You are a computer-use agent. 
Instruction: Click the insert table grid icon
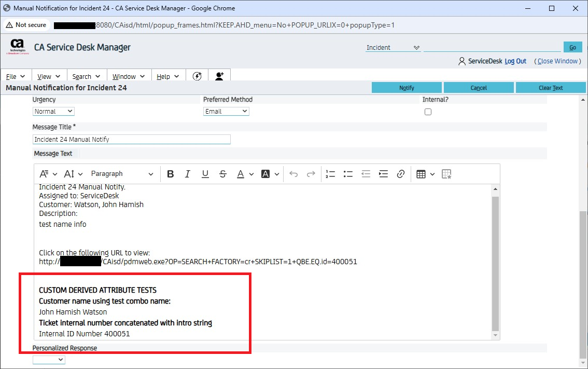(x=421, y=174)
